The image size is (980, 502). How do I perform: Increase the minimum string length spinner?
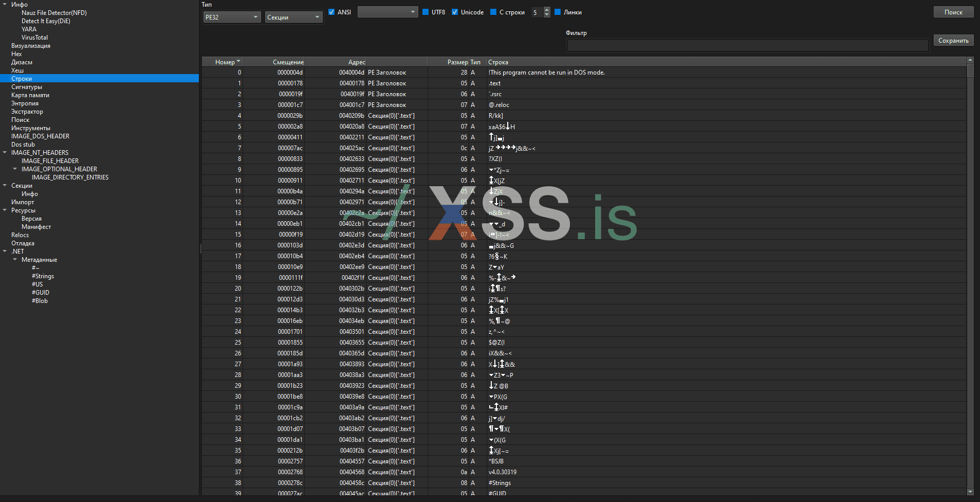(547, 10)
